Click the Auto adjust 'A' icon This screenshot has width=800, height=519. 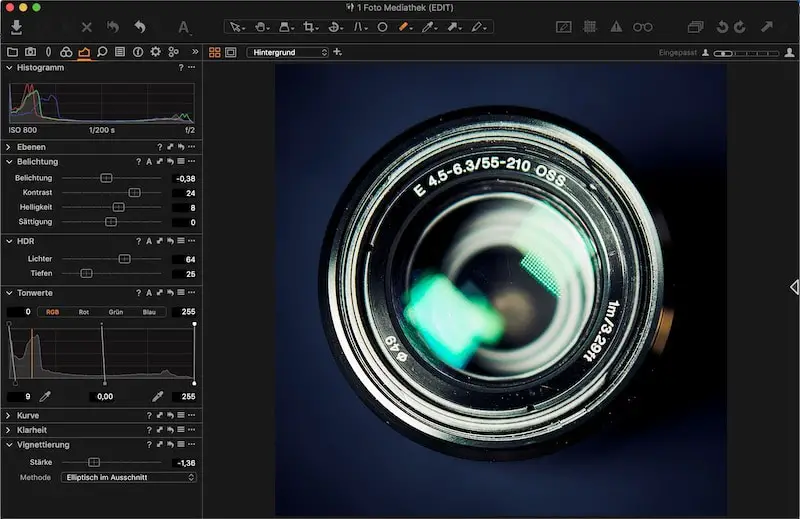(184, 28)
